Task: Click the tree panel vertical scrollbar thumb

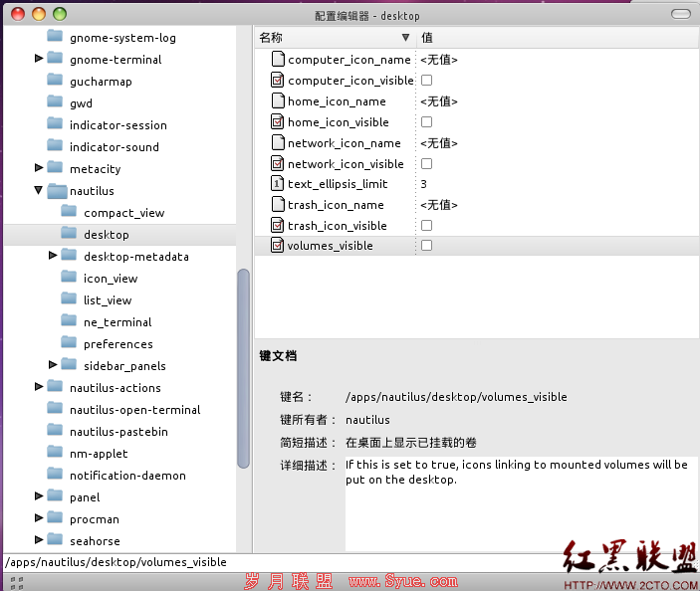Action: (243, 368)
